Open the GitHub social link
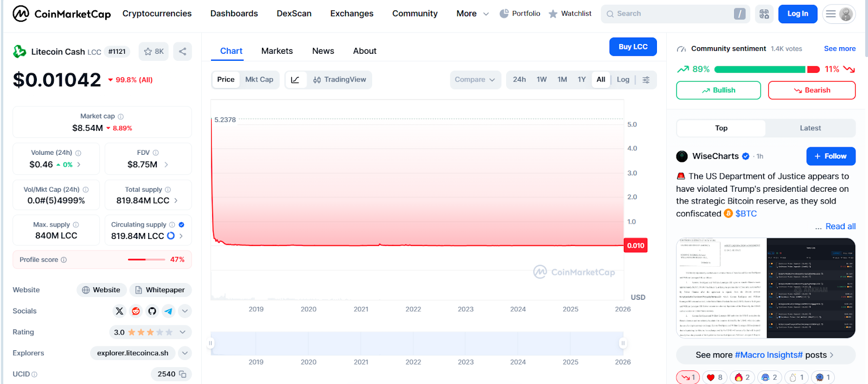 (152, 311)
